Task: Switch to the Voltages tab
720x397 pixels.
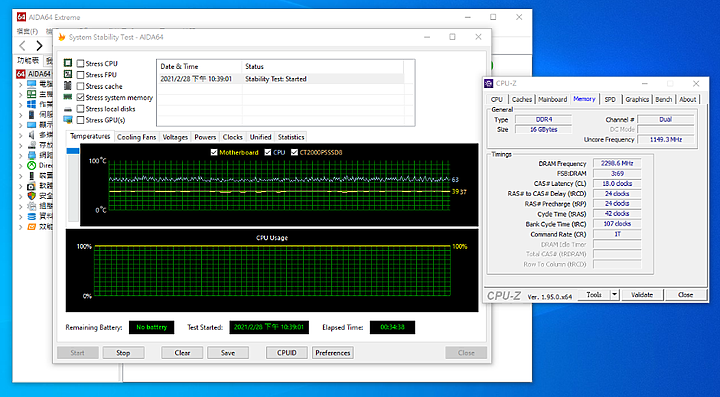Action: (x=175, y=137)
